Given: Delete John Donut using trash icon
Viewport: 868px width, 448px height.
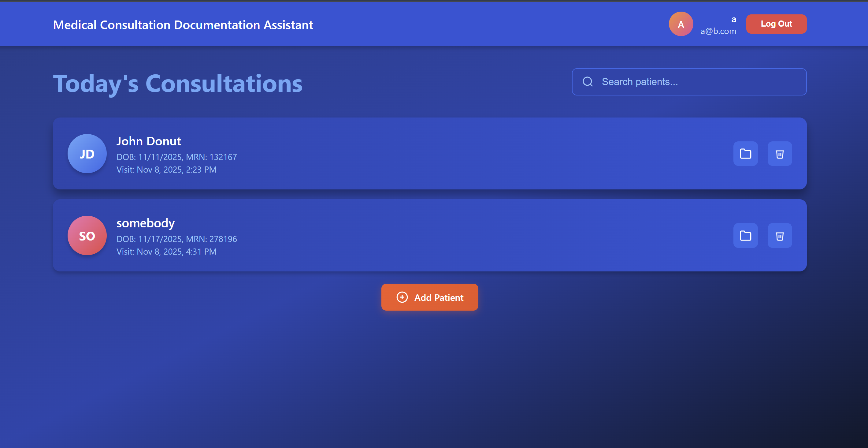Looking at the screenshot, I should (779, 154).
